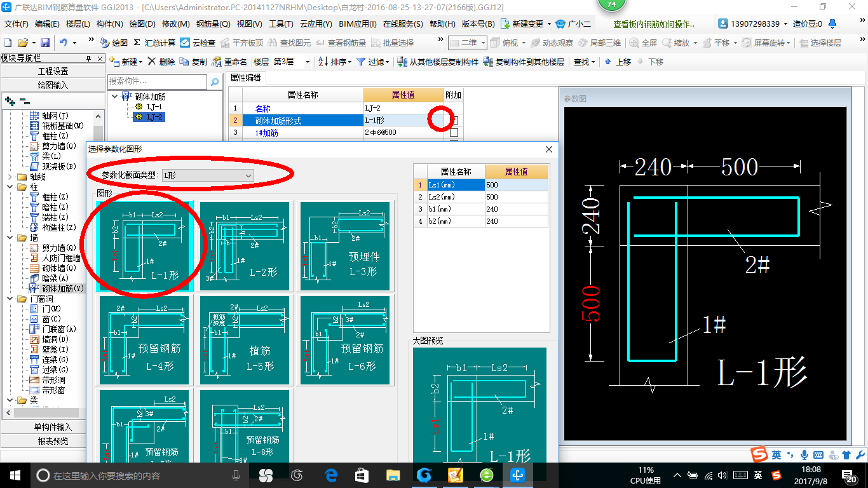This screenshot has width=868, height=488.
Task: Click collapse-all minus icon in navigation panel
Action: (25, 100)
